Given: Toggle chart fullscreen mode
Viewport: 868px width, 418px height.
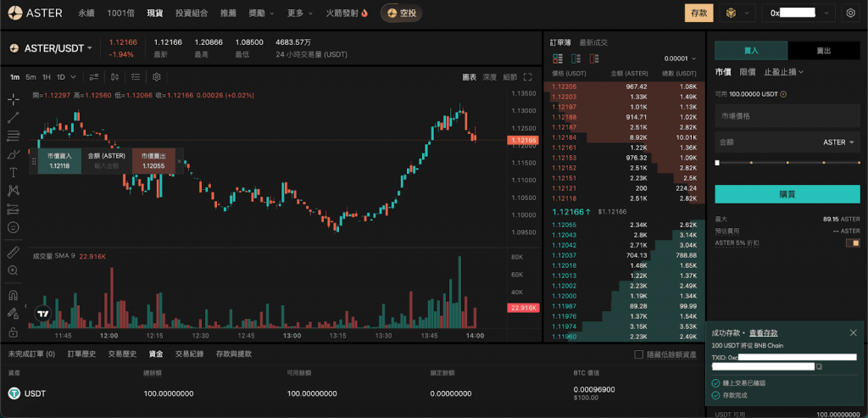Looking at the screenshot, I should 528,77.
